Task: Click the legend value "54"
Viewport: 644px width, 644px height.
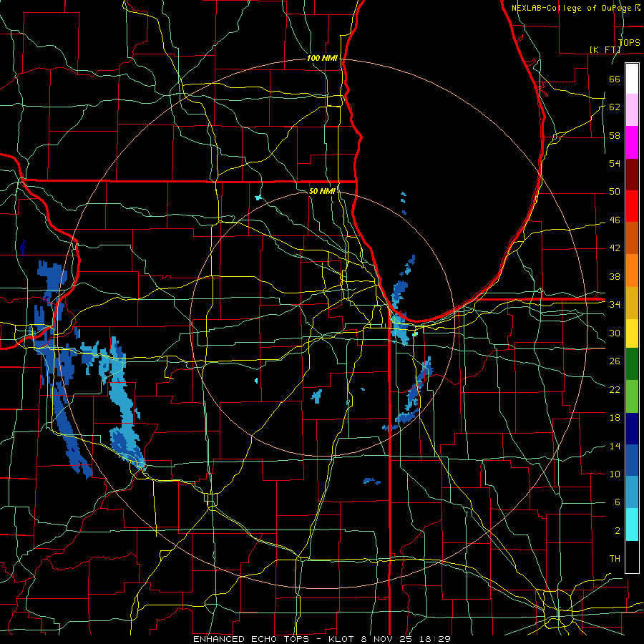Action: (615, 163)
